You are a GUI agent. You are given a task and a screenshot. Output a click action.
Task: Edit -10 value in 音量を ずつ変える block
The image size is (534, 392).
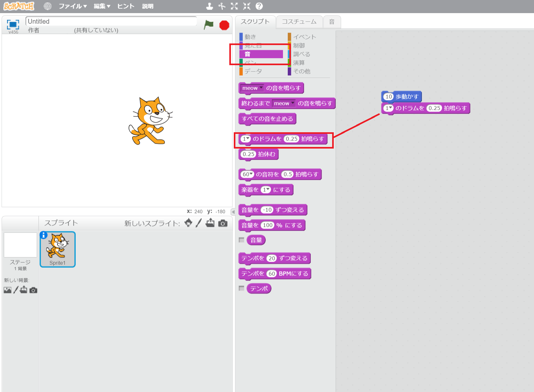pyautogui.click(x=267, y=210)
